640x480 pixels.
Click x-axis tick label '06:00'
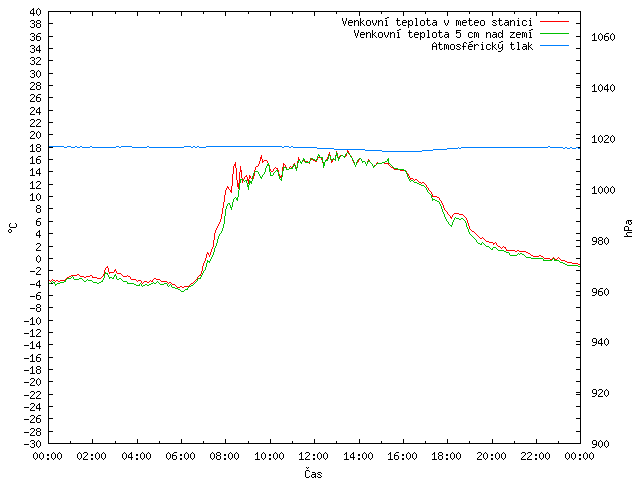tap(181, 456)
